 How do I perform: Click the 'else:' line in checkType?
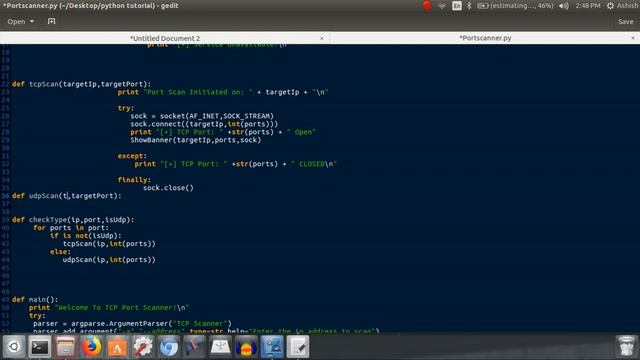(x=60, y=252)
